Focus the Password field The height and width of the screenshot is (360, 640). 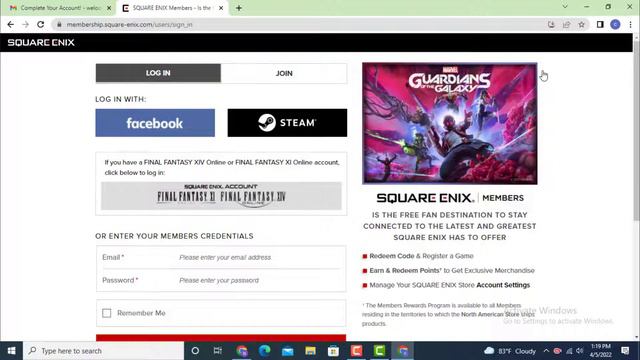click(260, 280)
